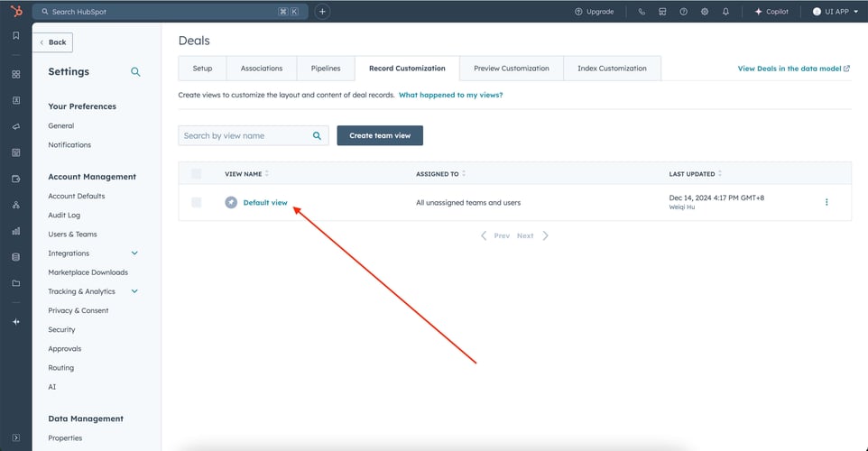This screenshot has height=451, width=868.
Task: Click the Upgrade button
Action: tap(594, 11)
